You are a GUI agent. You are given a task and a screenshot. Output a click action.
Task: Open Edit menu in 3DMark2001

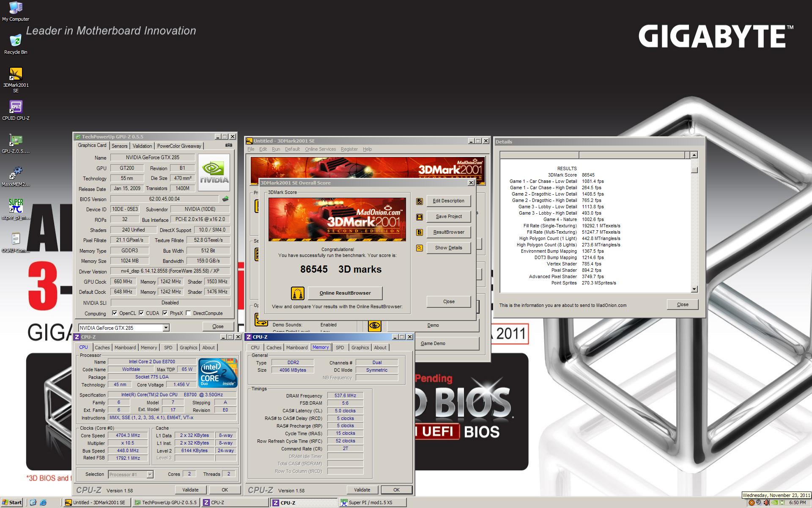263,149
